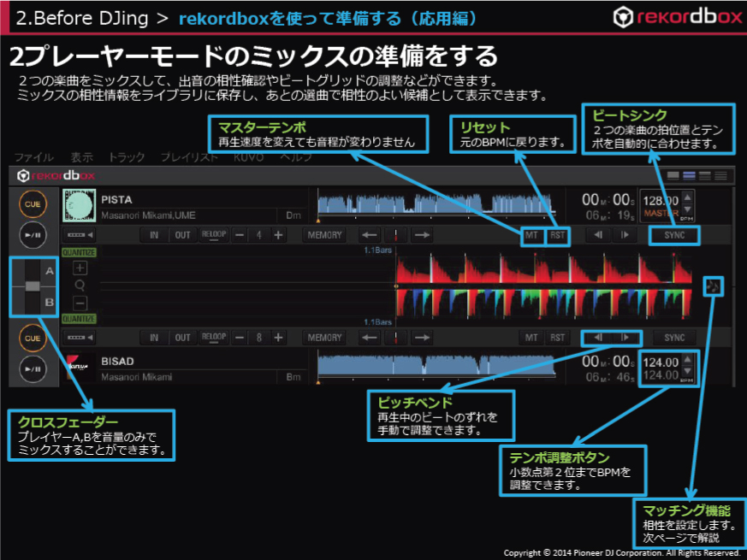Select the highlighted second layout icon

(689, 176)
